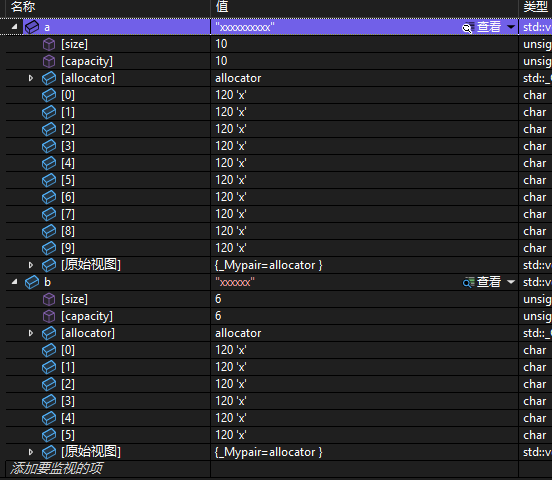Click the cube icon of a's [7] element
Image resolution: width=552 pixels, height=480 pixels.
(x=49, y=214)
